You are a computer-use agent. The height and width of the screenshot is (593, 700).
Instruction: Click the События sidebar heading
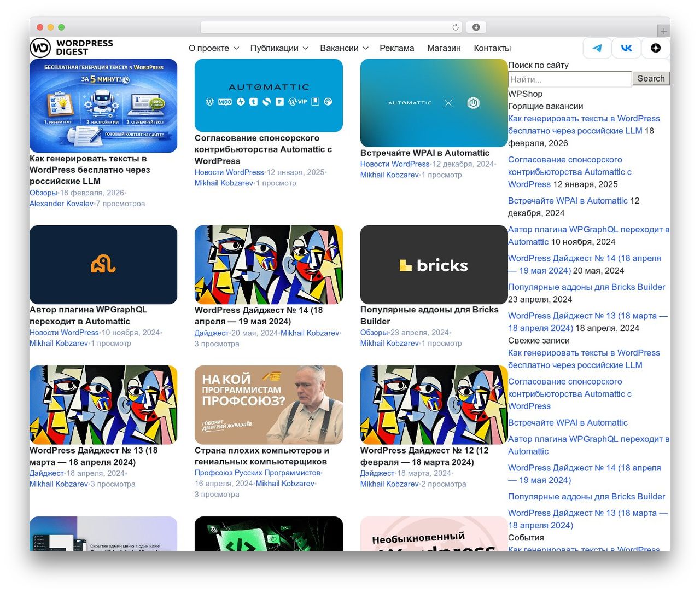526,538
